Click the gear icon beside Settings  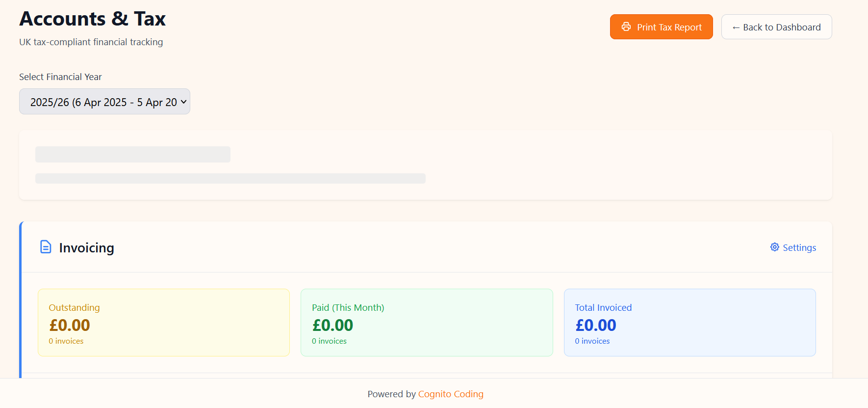(774, 247)
